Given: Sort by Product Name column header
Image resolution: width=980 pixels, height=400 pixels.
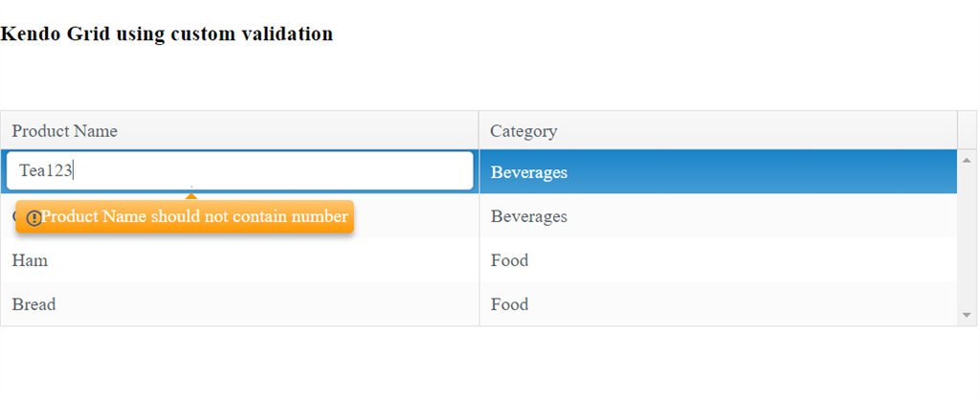Looking at the screenshot, I should (64, 131).
